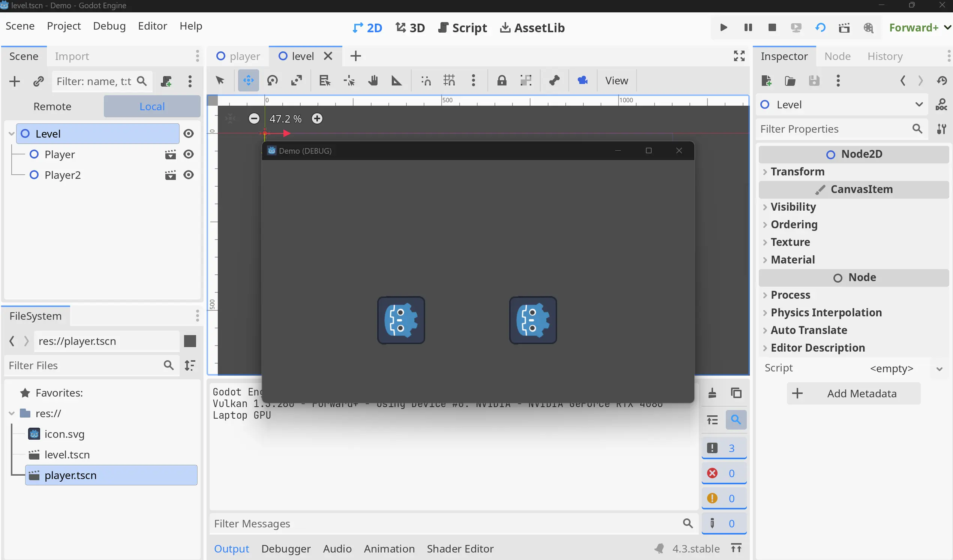This screenshot has width=953, height=560.
Task: Open the Project menu
Action: click(x=64, y=26)
